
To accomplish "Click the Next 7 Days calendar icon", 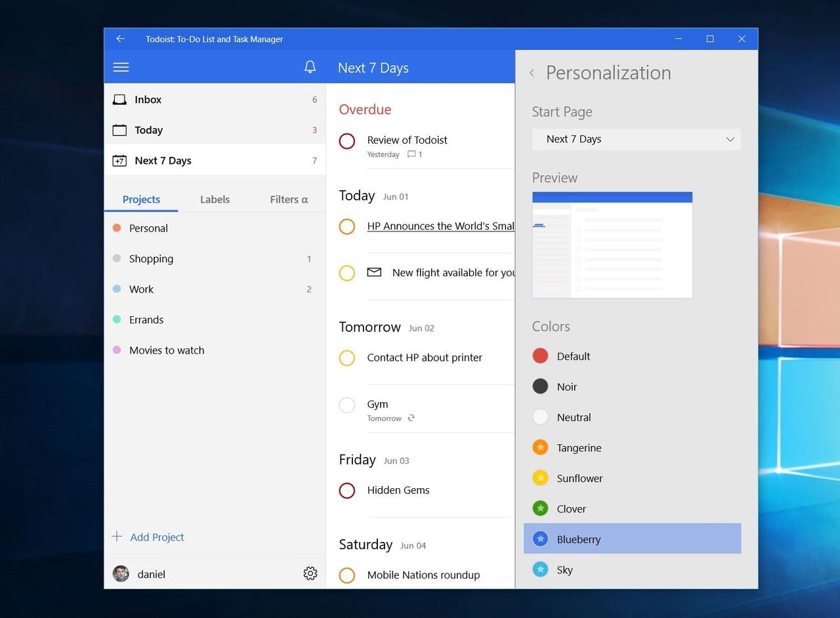I will pos(119,161).
